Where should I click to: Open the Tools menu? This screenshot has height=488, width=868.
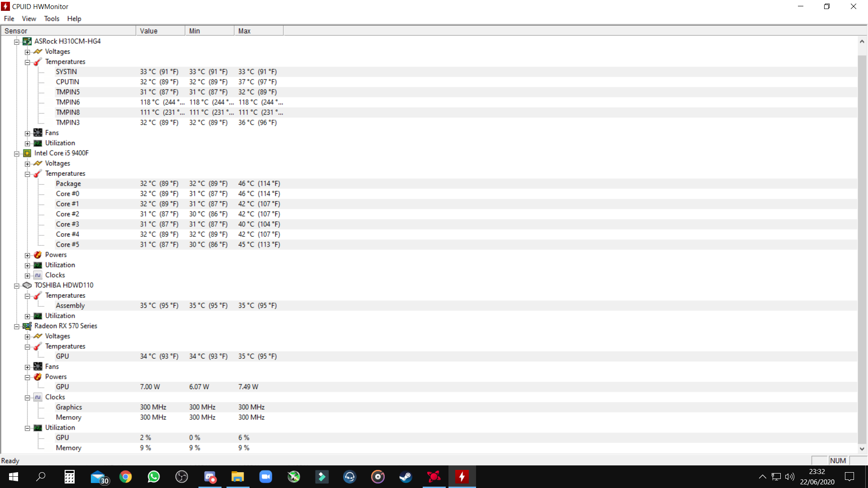click(52, 19)
